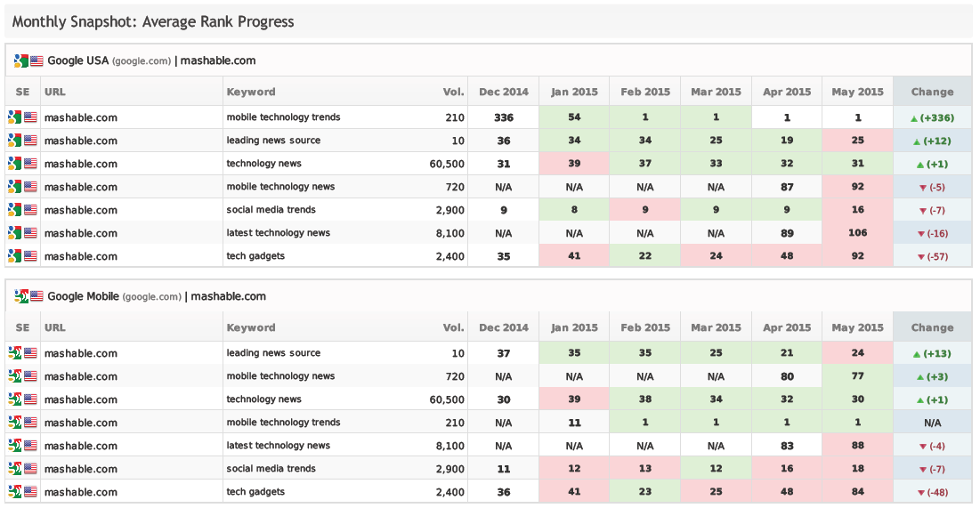Screen dimensions: 980x508
Task: Click the Vol. column header in Google Mobile table
Action: pyautogui.click(x=453, y=327)
